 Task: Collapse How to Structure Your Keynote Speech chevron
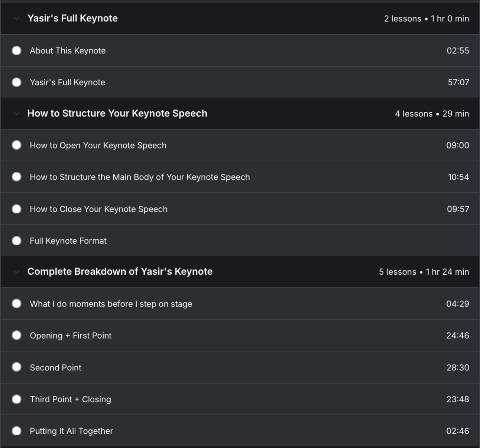[x=16, y=114]
